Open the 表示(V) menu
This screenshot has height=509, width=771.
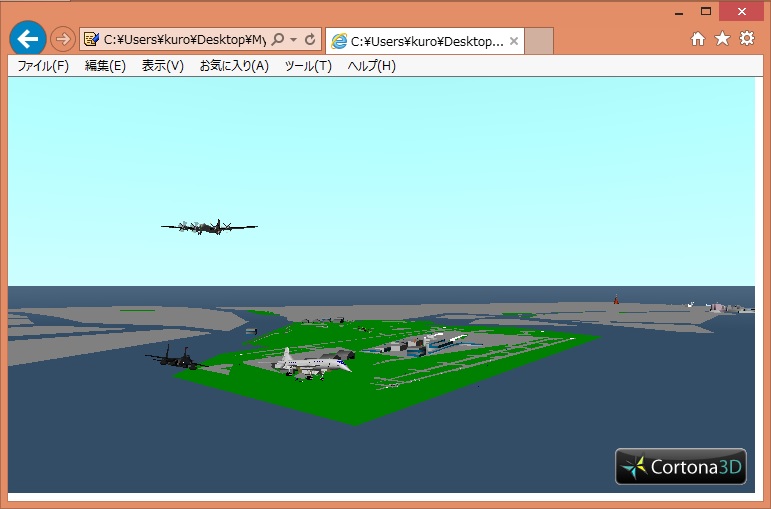click(x=163, y=66)
